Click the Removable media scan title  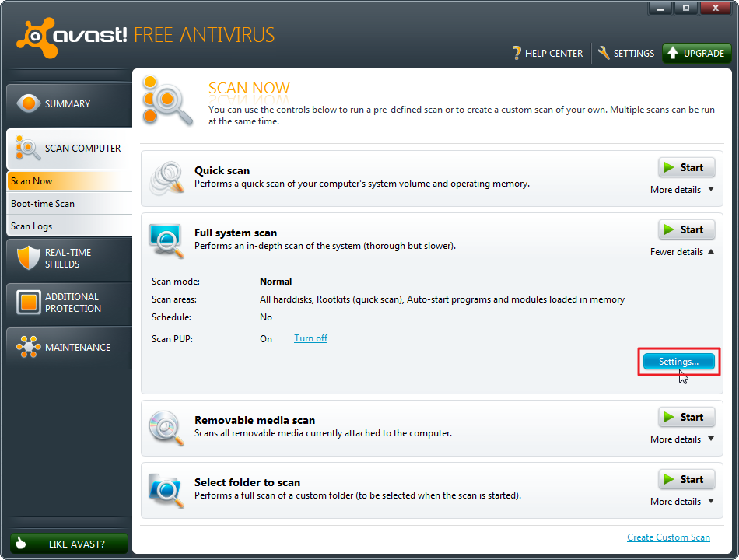coord(254,420)
